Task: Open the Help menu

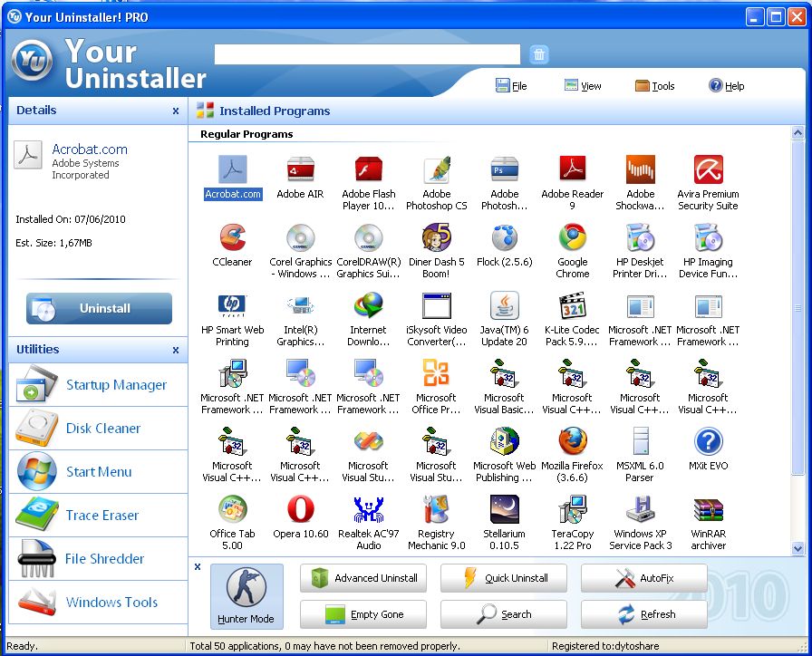Action: click(x=727, y=86)
